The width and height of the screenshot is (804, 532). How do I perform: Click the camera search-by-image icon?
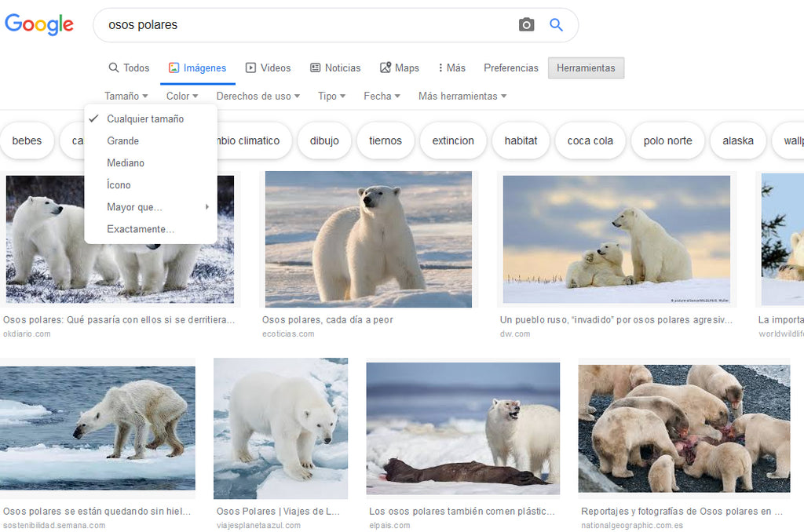pos(526,25)
